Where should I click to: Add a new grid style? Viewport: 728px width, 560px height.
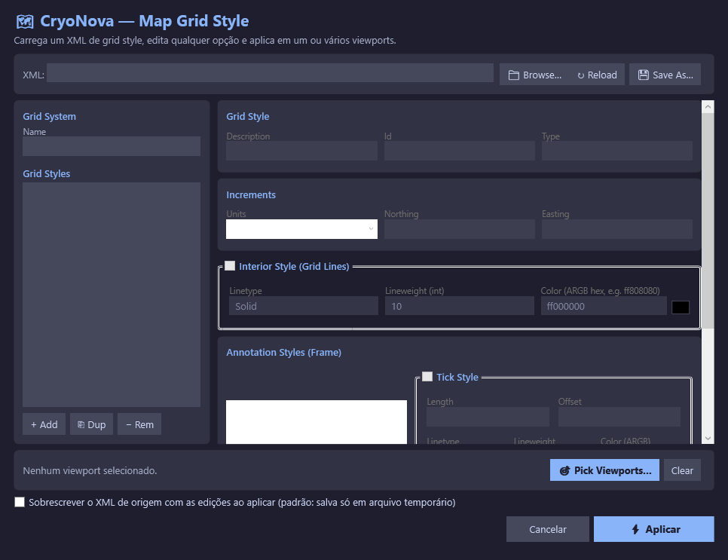pyautogui.click(x=44, y=424)
